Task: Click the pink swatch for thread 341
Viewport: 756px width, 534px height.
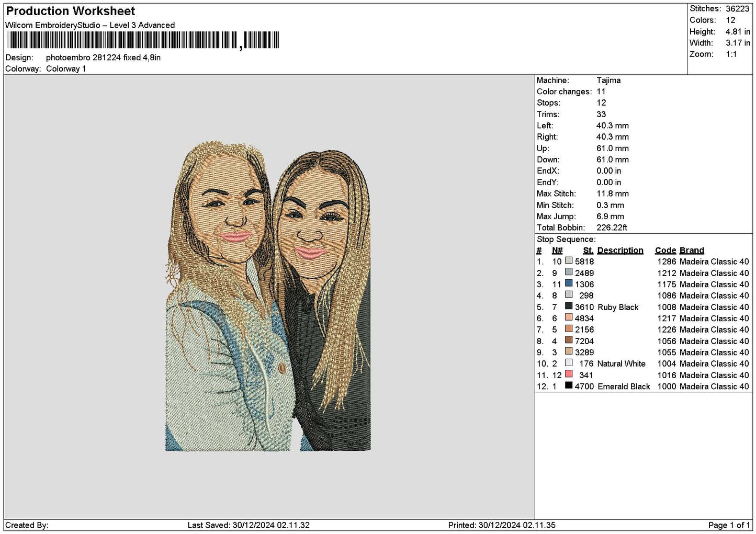Action: [x=569, y=374]
